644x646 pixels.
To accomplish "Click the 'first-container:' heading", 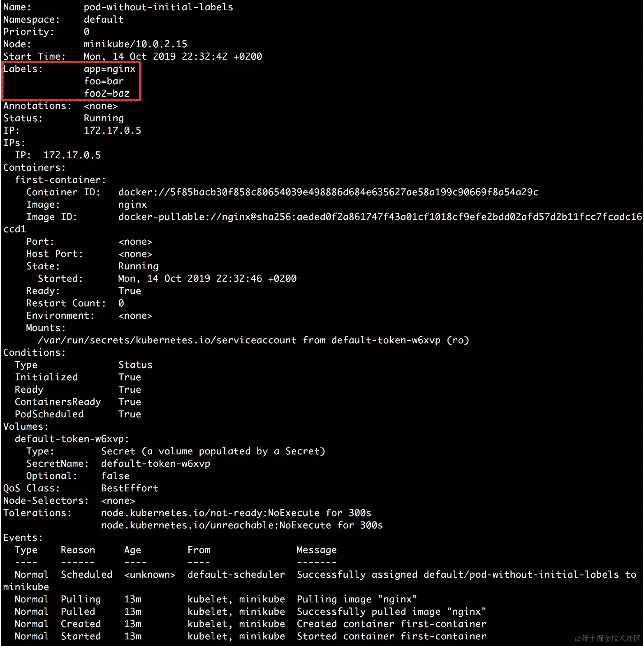I will click(x=60, y=180).
